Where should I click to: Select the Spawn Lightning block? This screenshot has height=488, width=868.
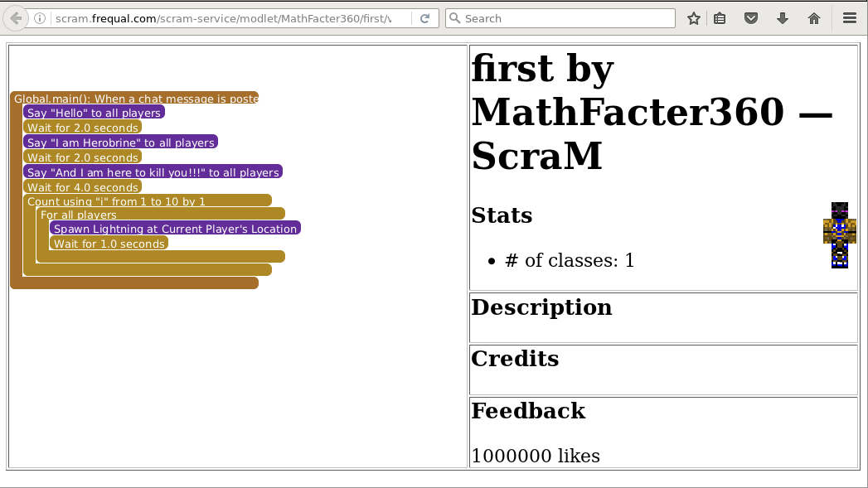point(175,229)
